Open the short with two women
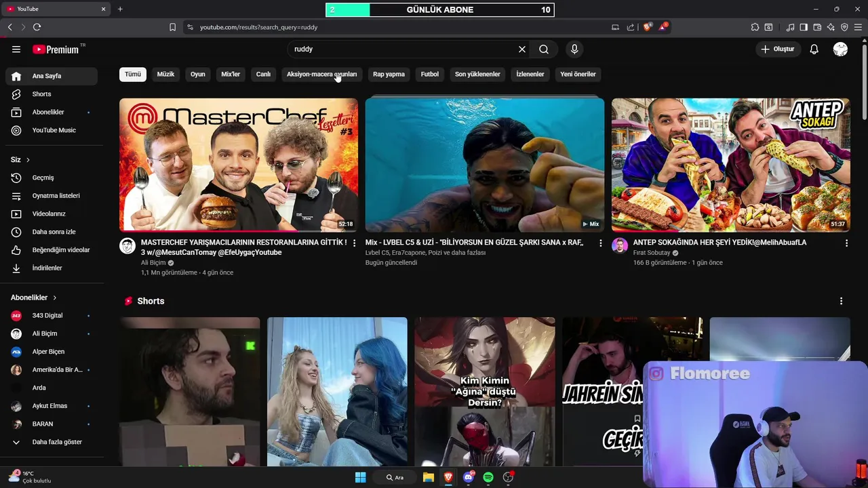Screen dimensions: 868x488 [x=337, y=392]
